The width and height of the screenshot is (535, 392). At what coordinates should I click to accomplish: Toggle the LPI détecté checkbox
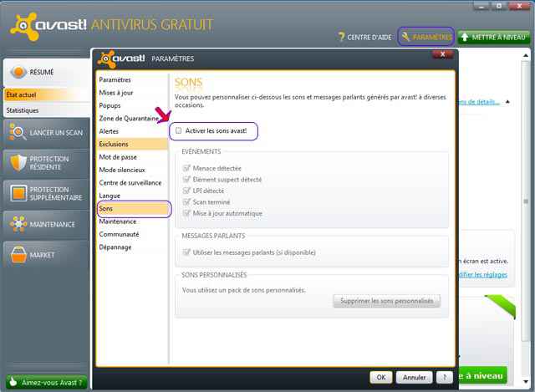[x=186, y=191]
